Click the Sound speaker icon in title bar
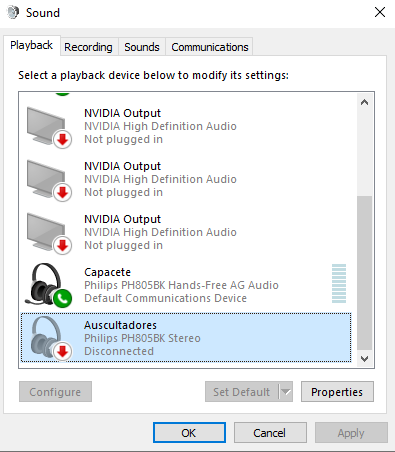This screenshot has width=395, height=452. pyautogui.click(x=13, y=13)
